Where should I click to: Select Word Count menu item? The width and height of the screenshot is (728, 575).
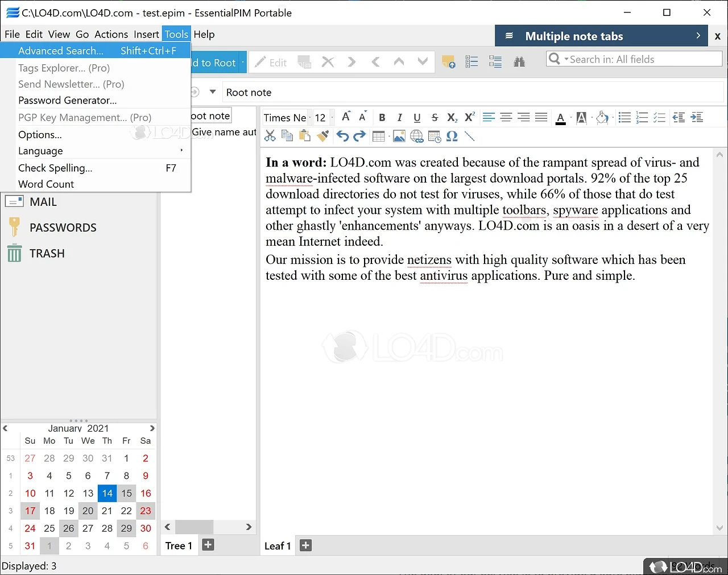tap(95, 184)
